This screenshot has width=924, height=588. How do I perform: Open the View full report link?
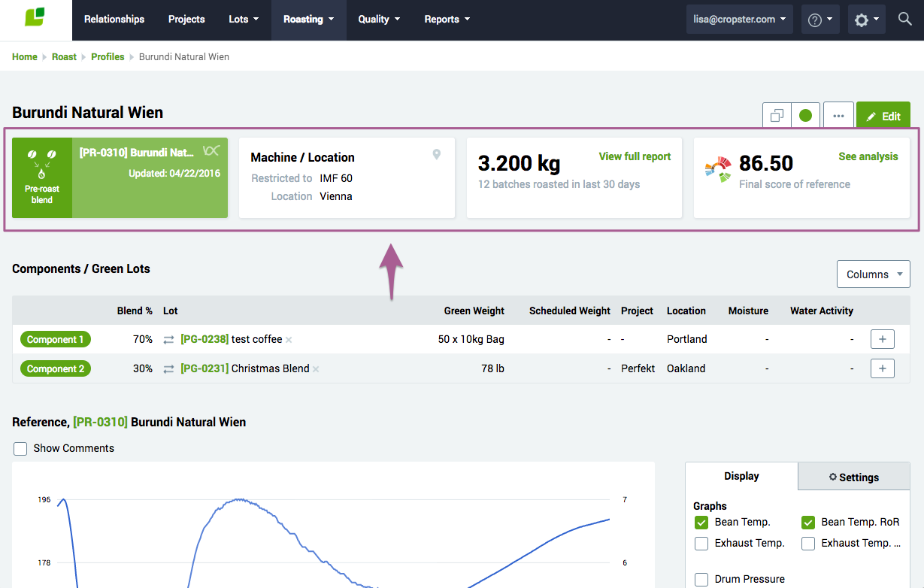pos(635,156)
